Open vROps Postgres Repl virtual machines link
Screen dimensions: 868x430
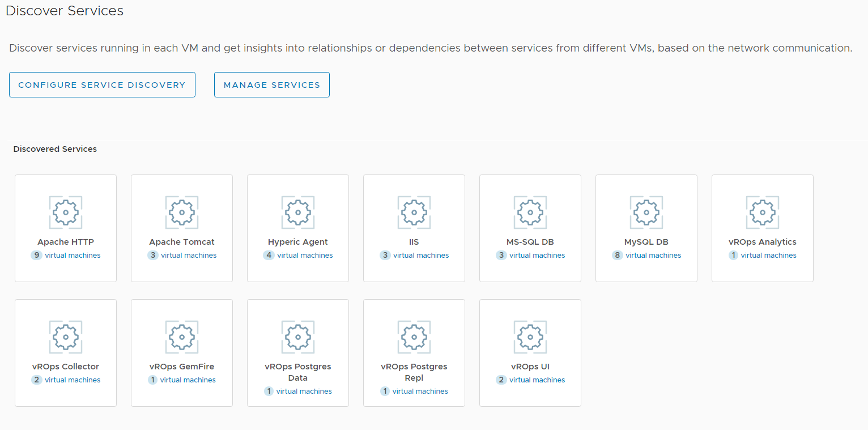[x=420, y=391]
